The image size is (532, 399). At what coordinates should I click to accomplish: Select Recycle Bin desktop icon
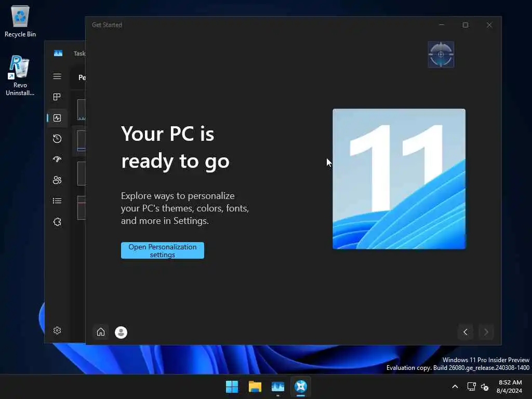pyautogui.click(x=20, y=21)
